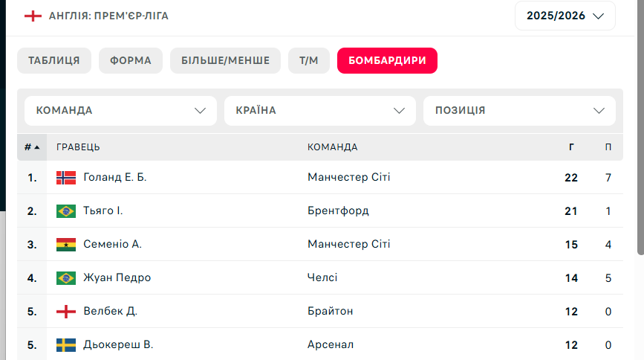Viewport: 644px width, 360px height.
Task: Click Brazil flag beside Жуан Педро
Action: pos(65,278)
